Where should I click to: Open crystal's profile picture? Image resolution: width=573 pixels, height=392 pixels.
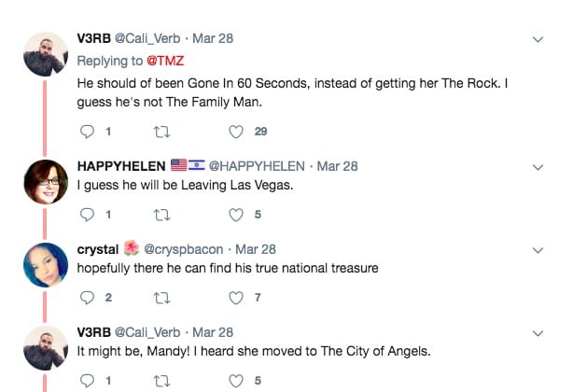point(45,262)
